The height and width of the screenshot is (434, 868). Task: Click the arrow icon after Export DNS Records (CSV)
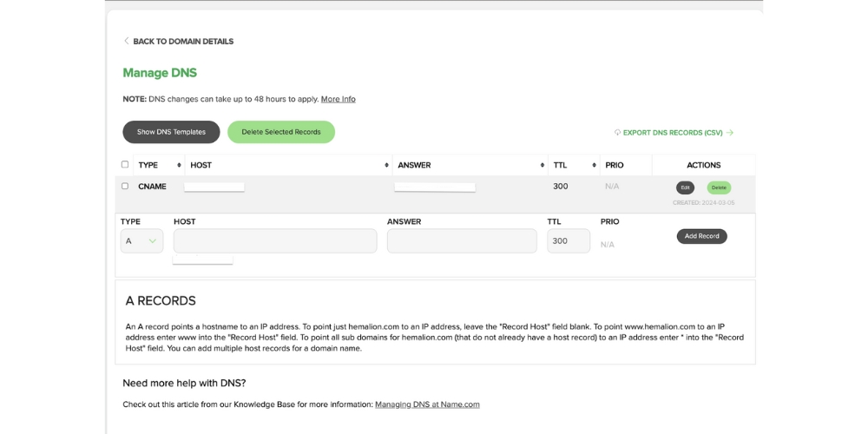(x=730, y=133)
